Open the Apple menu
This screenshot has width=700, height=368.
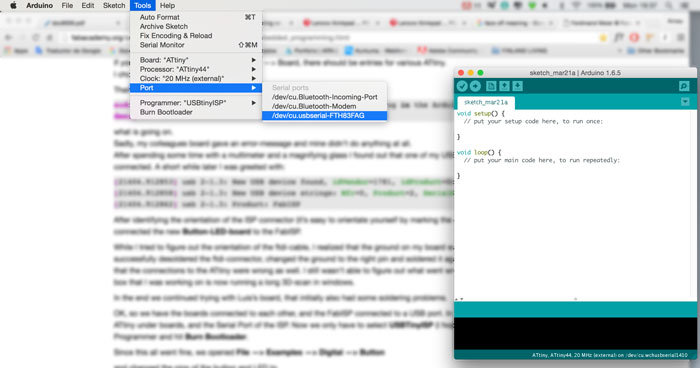coord(13,5)
